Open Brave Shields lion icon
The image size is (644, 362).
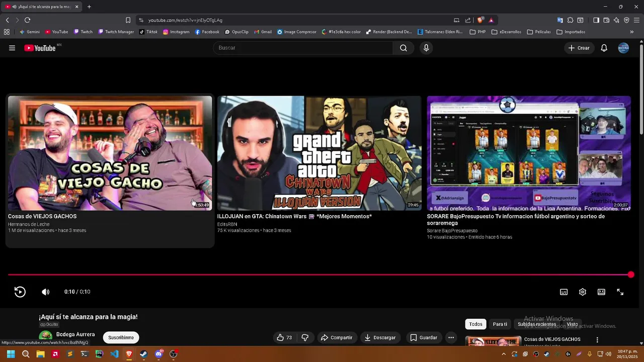point(480,20)
